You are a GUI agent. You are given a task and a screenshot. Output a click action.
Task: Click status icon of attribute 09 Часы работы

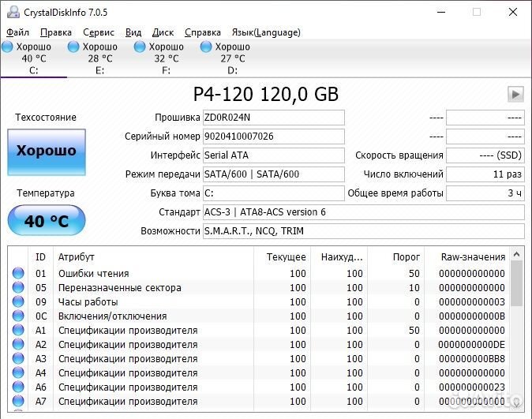(x=18, y=301)
